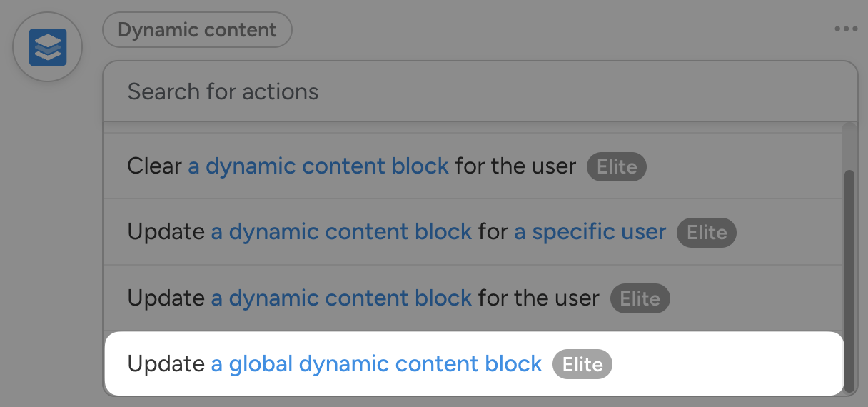
Task: Click the Elite badge on the global block action
Action: point(582,364)
